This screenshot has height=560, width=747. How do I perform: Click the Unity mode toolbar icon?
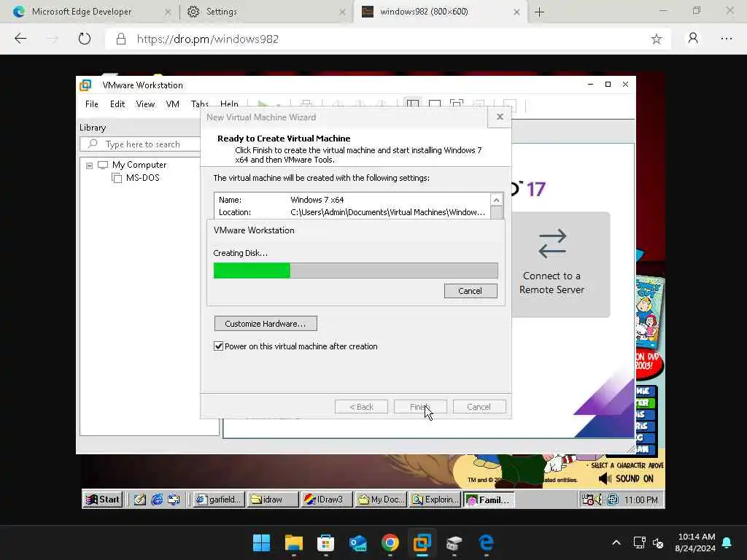click(479, 104)
